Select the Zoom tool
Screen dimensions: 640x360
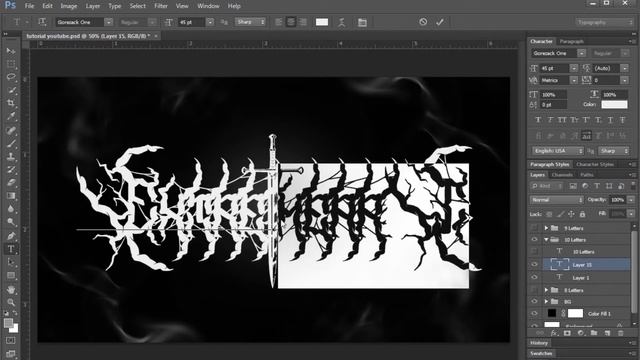pos(11,302)
